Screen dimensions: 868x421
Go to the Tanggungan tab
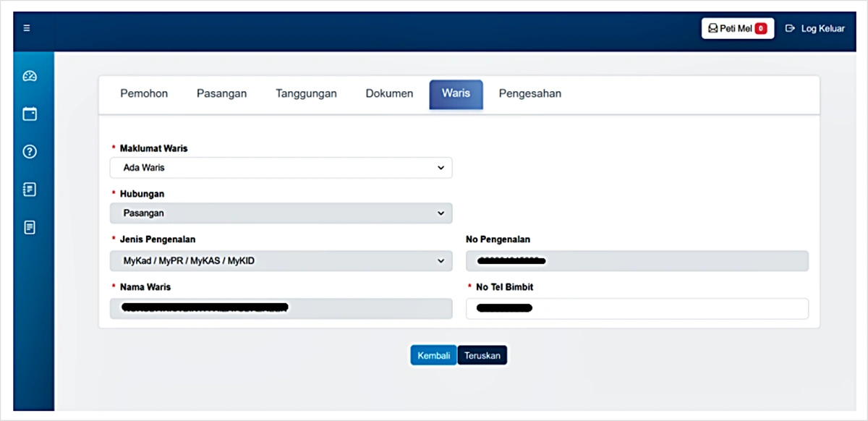click(x=306, y=94)
